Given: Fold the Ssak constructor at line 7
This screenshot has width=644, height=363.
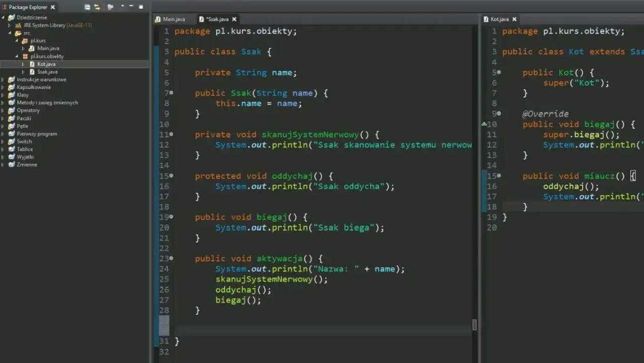Looking at the screenshot, I should pyautogui.click(x=172, y=93).
